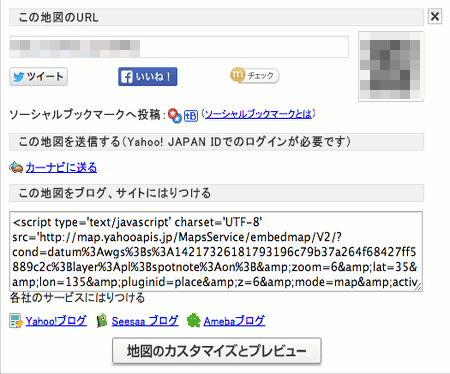
Task: Click ソーシャルブックマークへ投稿 label
Action: (x=88, y=115)
